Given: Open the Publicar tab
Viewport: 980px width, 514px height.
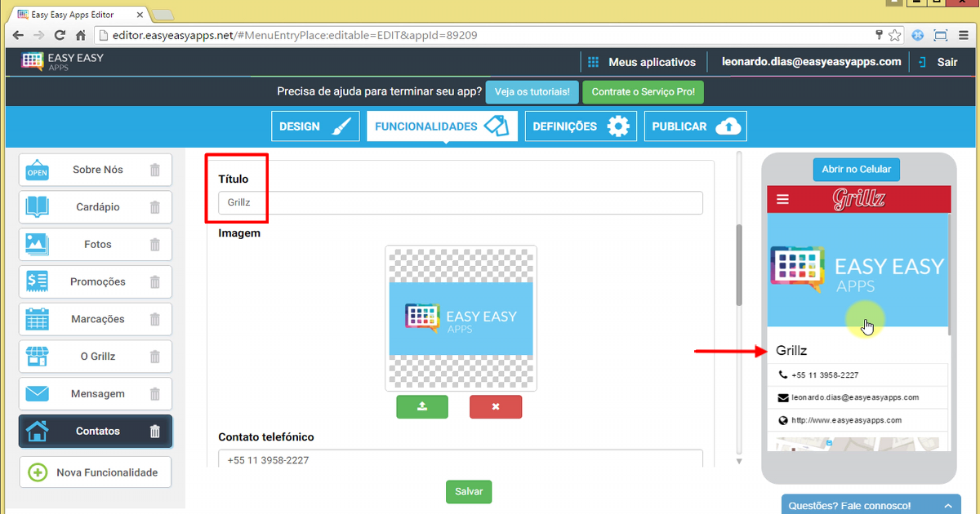Looking at the screenshot, I should pos(695,126).
